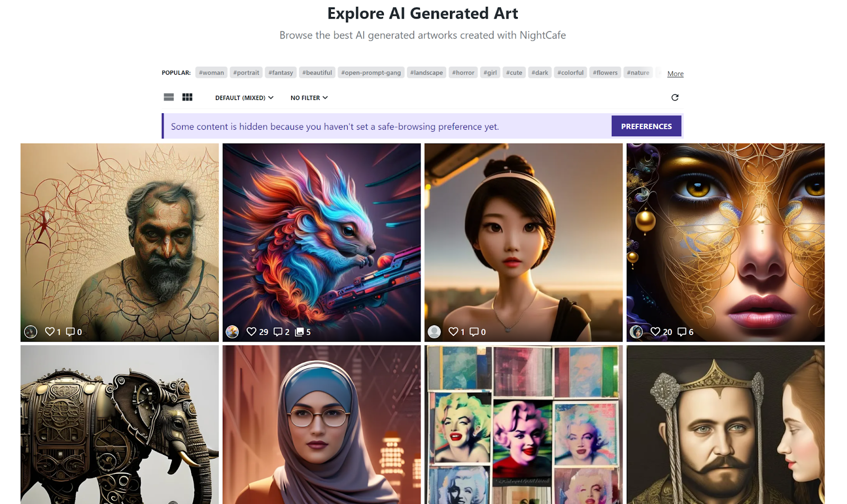Select the #portrait popular tag

coord(246,73)
